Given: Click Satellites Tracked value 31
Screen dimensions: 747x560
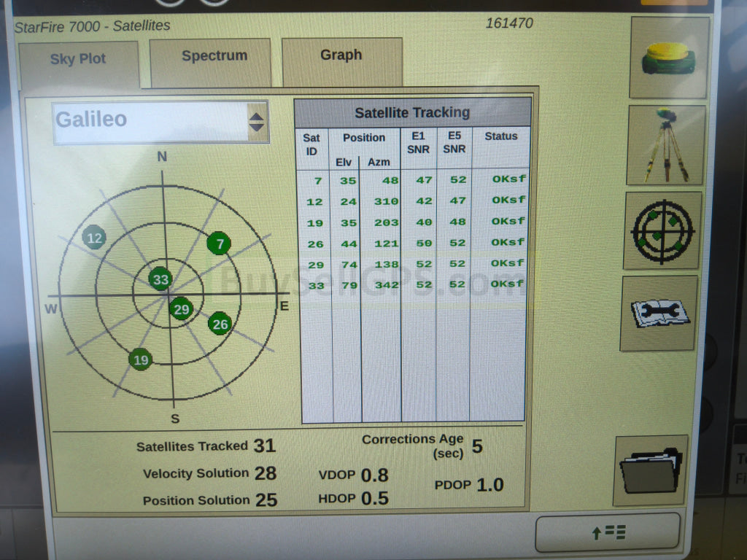Looking at the screenshot, I should coord(265,446).
